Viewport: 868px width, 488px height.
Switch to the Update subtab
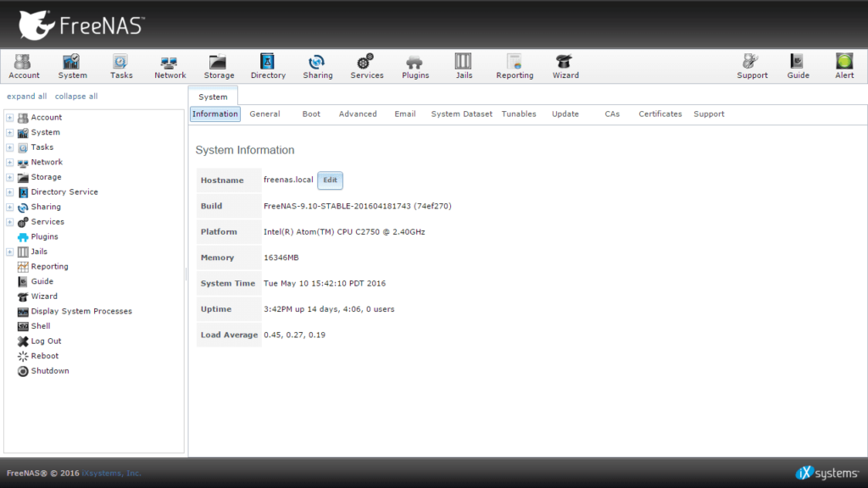point(565,114)
